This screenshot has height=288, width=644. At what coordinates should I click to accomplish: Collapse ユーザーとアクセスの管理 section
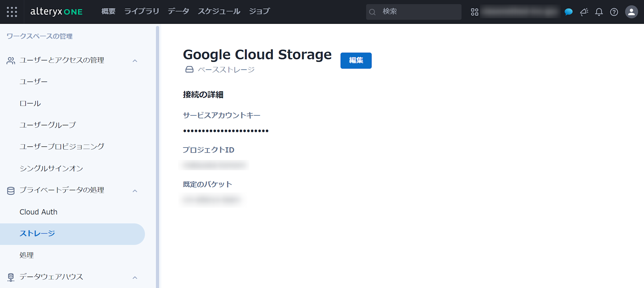[135, 61]
